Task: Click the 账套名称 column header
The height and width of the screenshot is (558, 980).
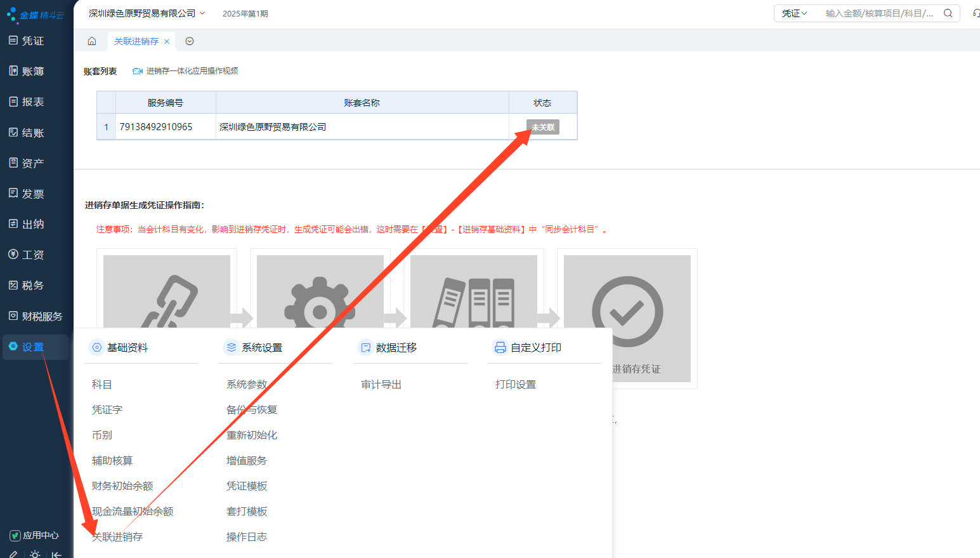Action: pos(362,103)
